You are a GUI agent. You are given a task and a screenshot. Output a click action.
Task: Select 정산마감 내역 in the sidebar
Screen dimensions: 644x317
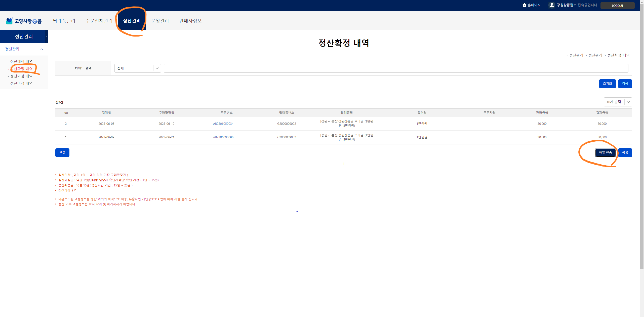tap(21, 76)
